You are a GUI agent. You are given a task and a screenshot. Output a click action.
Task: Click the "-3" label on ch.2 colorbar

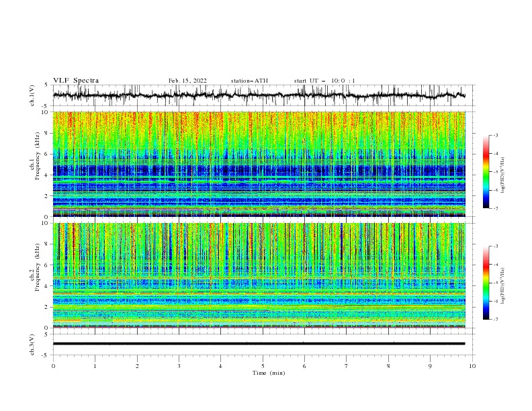(495, 246)
